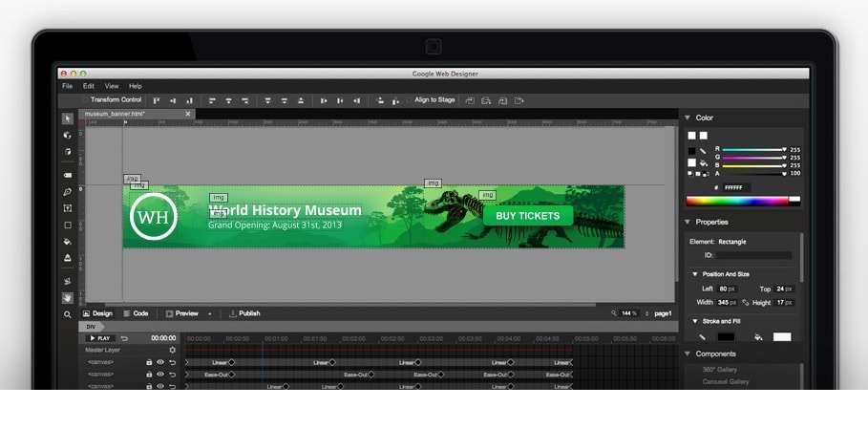Image resolution: width=868 pixels, height=429 pixels.
Task: Activate the Hand pan tool
Action: (x=68, y=297)
